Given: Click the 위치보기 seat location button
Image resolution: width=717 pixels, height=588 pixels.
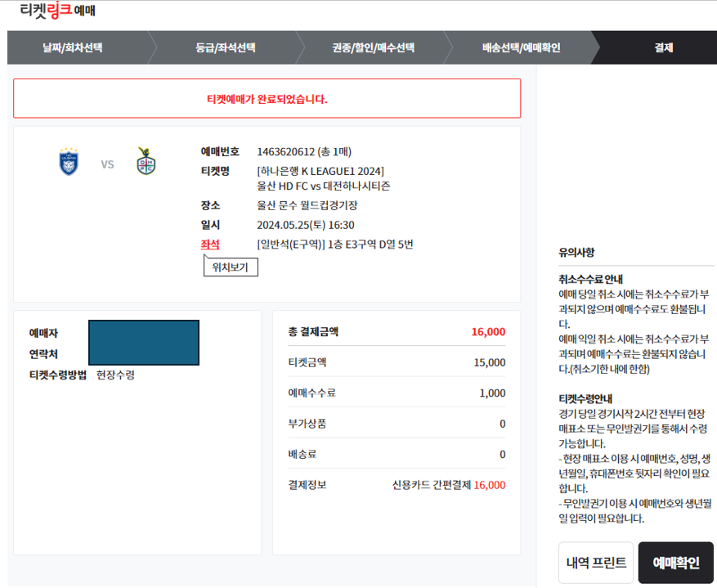Looking at the screenshot, I should coord(231,267).
